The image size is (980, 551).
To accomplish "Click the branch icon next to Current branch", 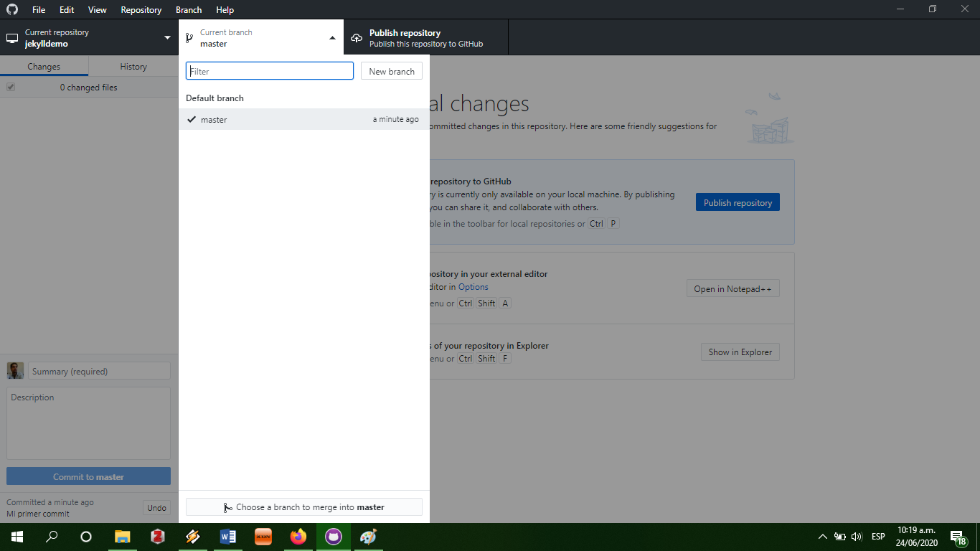I will pos(189,36).
